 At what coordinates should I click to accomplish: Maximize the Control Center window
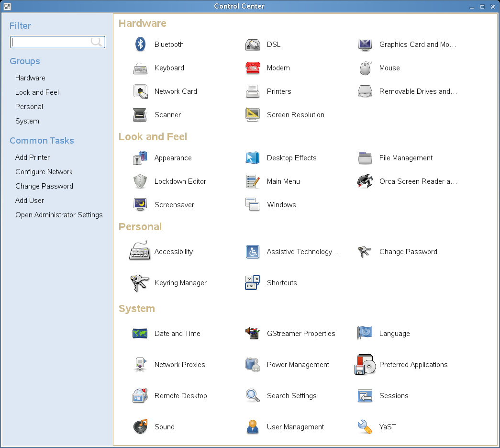482,7
